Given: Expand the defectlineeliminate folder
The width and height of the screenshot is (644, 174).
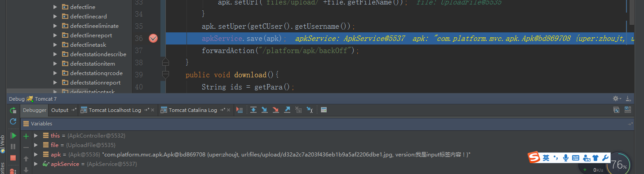Looking at the screenshot, I should point(55,26).
